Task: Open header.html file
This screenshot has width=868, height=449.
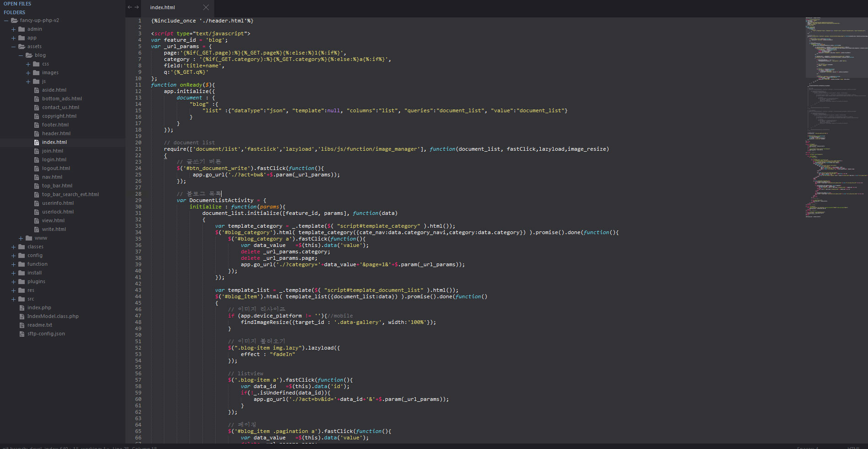Action: (56, 133)
